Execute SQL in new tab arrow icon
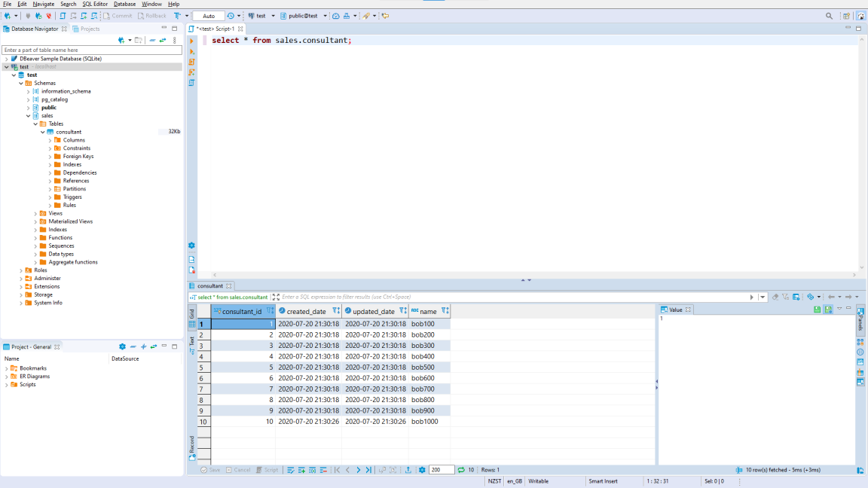Image resolution: width=868 pixels, height=488 pixels. tap(191, 51)
